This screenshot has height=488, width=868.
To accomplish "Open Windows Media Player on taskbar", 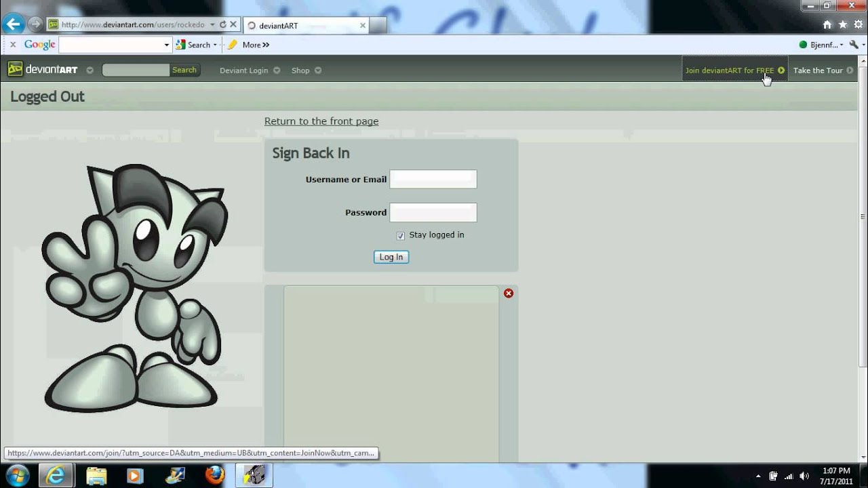I will click(135, 475).
